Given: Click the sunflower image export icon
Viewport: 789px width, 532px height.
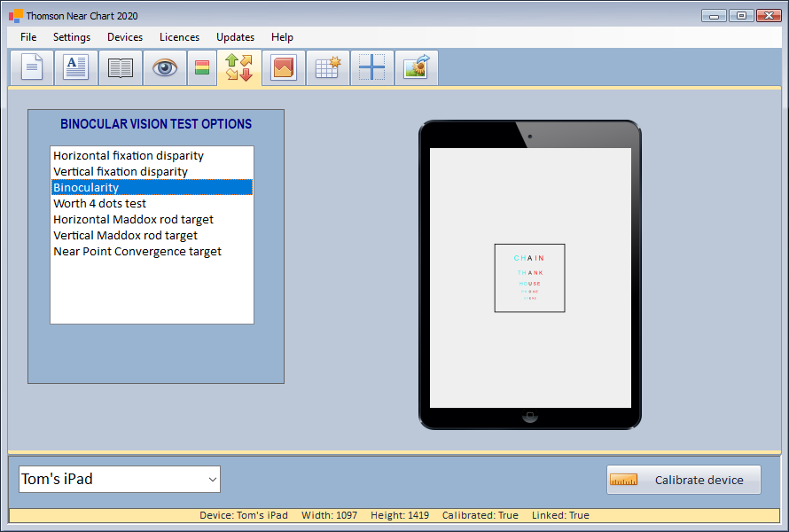Looking at the screenshot, I should 416,68.
